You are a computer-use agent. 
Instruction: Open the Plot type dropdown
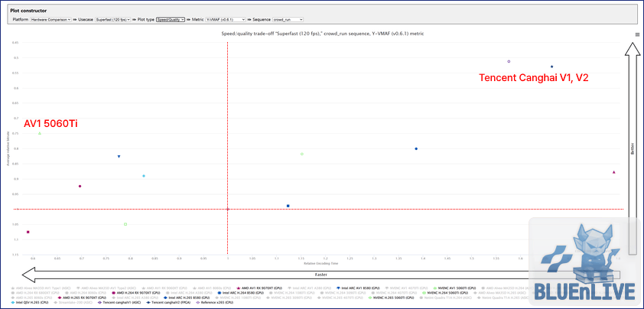[x=171, y=19]
